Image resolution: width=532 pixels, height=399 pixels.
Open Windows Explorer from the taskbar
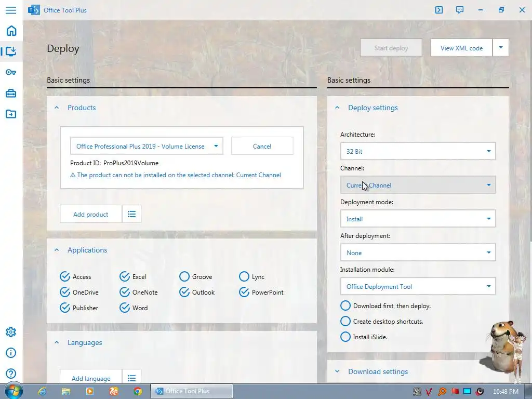pyautogui.click(x=66, y=391)
